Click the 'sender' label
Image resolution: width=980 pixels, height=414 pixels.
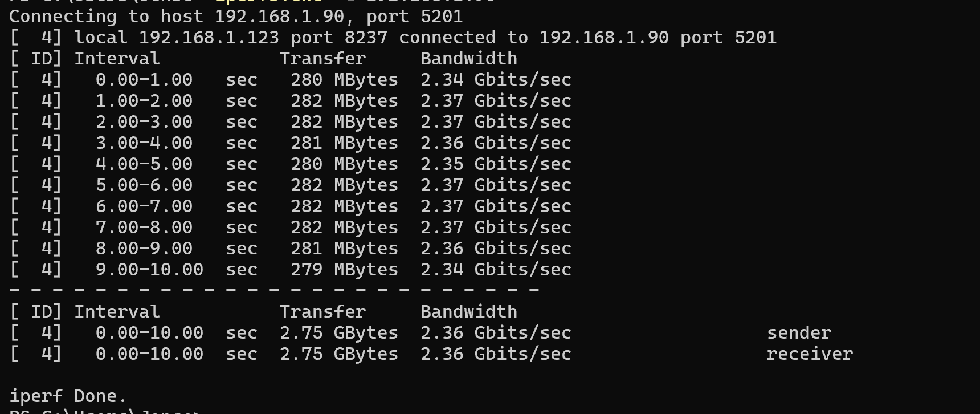coord(799,333)
